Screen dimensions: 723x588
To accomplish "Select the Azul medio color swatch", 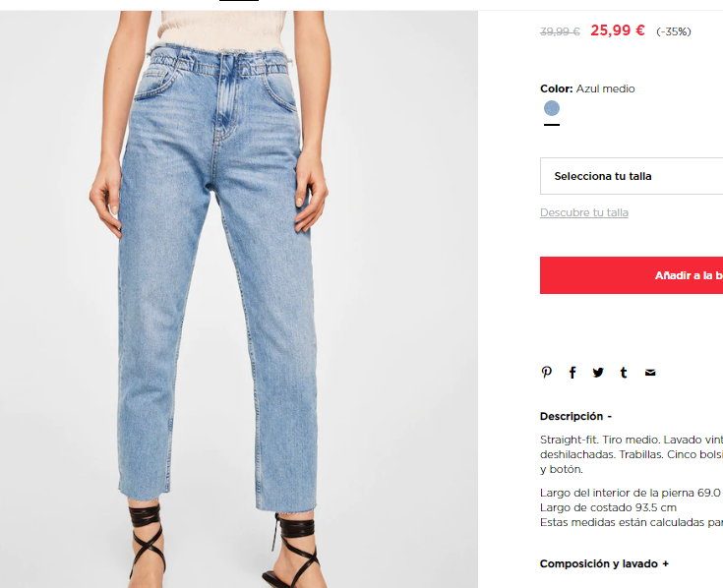I will 552,108.
